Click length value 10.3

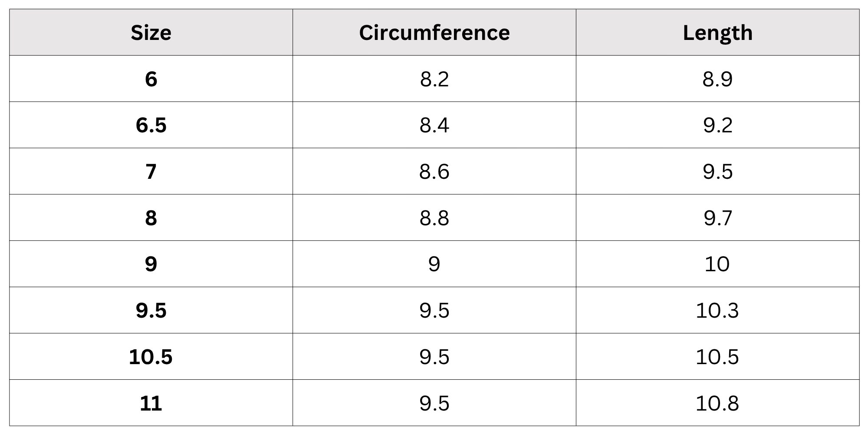[x=717, y=311]
